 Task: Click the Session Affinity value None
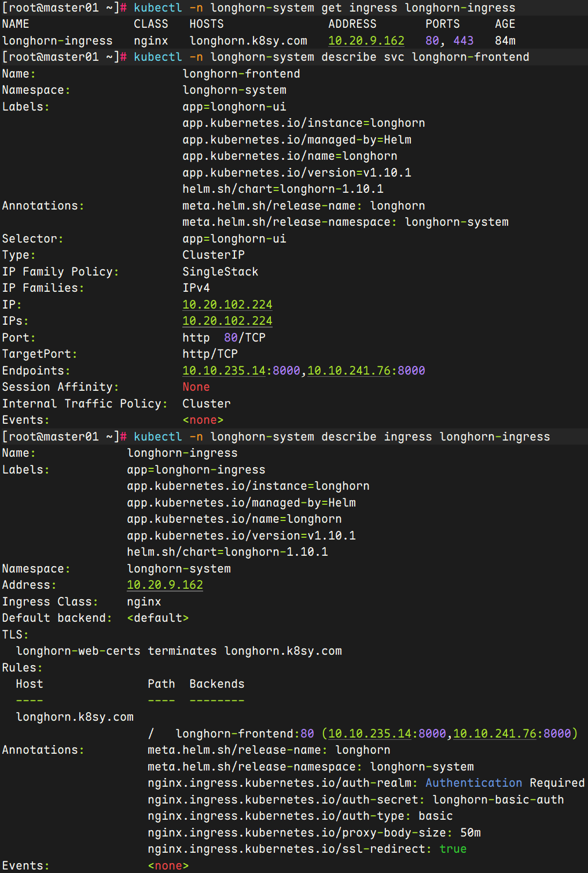click(x=196, y=387)
